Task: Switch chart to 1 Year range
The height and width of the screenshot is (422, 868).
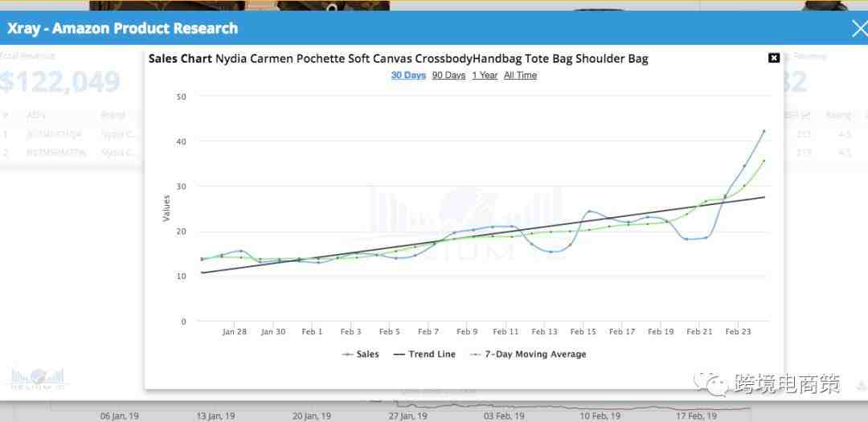Action: coord(485,76)
